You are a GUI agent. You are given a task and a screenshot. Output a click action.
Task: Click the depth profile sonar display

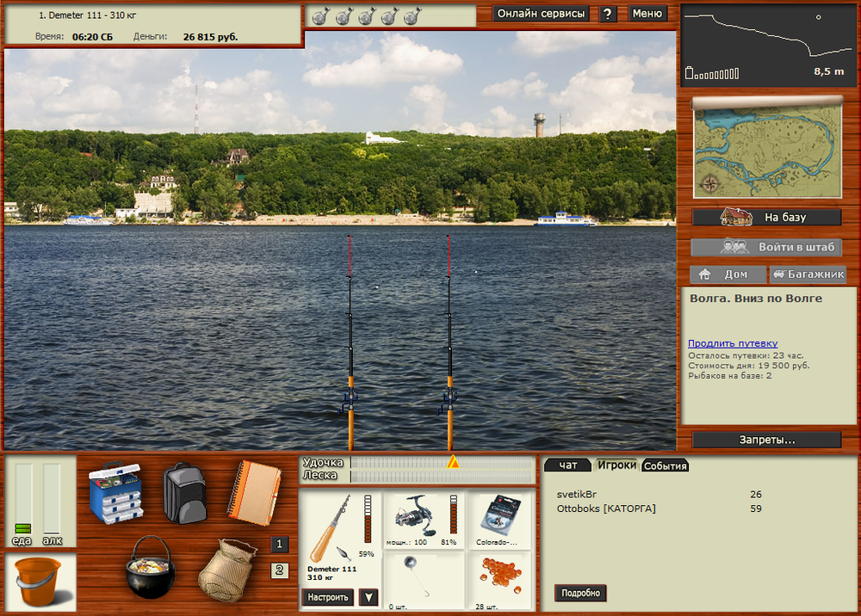coord(769,46)
